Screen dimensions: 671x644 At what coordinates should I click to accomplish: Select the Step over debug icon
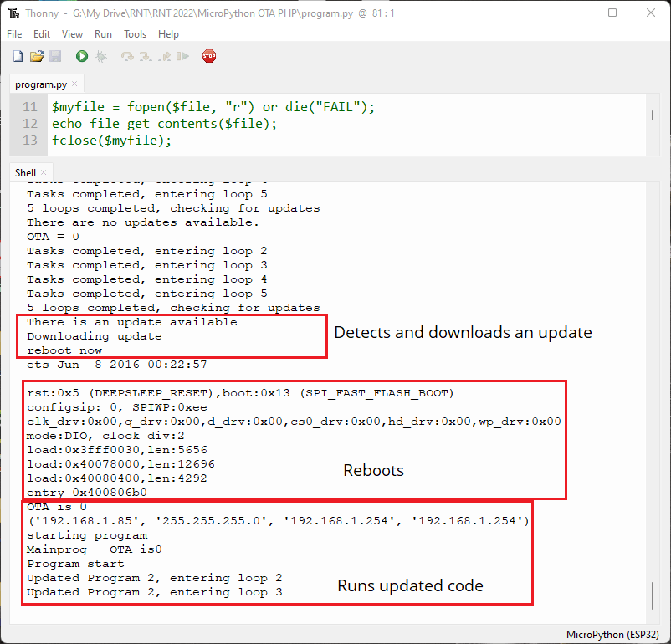coord(127,56)
